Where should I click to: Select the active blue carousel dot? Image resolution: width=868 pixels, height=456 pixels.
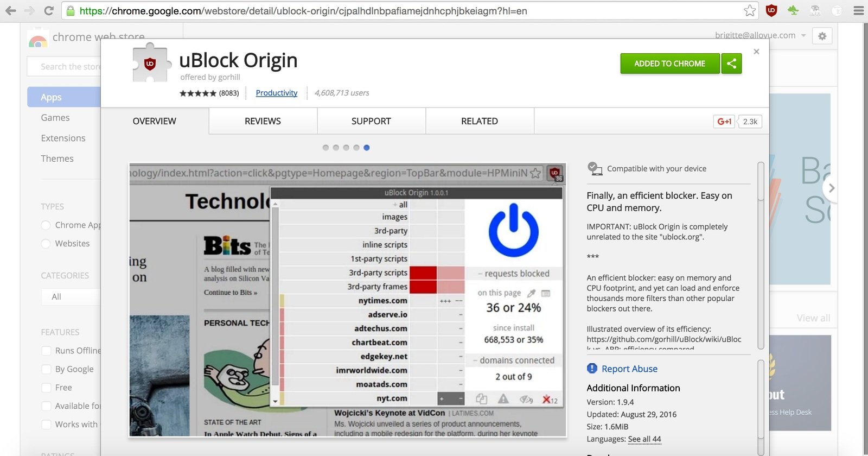pyautogui.click(x=367, y=148)
